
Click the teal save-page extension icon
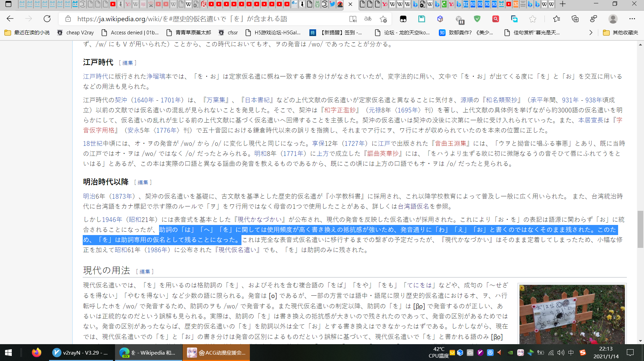point(421,19)
